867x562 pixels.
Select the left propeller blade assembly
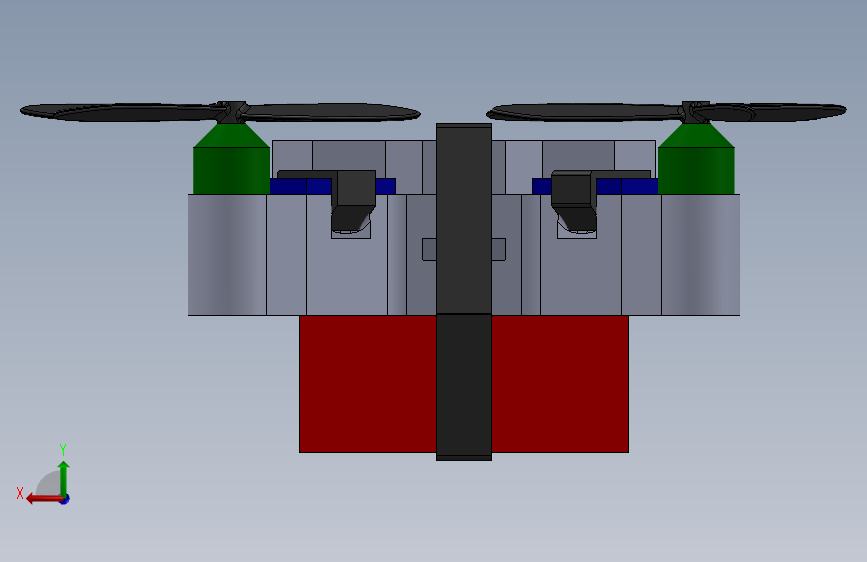pyautogui.click(x=220, y=112)
